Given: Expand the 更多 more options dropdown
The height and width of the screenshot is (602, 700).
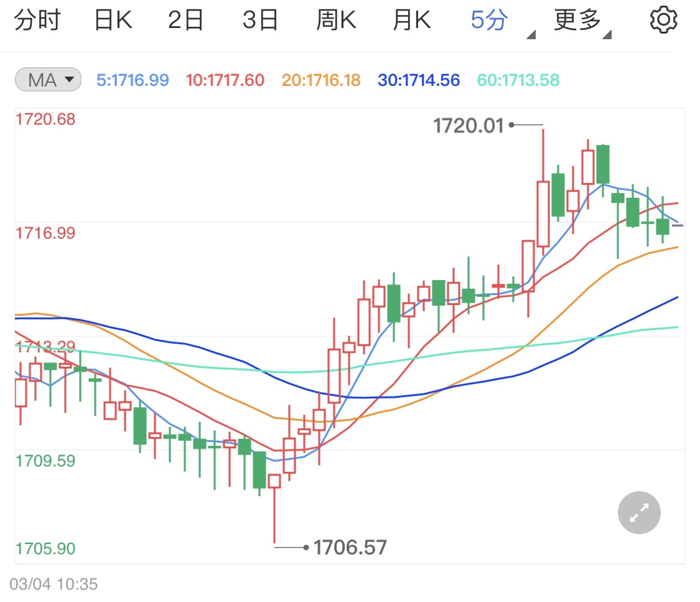Looking at the screenshot, I should [x=582, y=22].
